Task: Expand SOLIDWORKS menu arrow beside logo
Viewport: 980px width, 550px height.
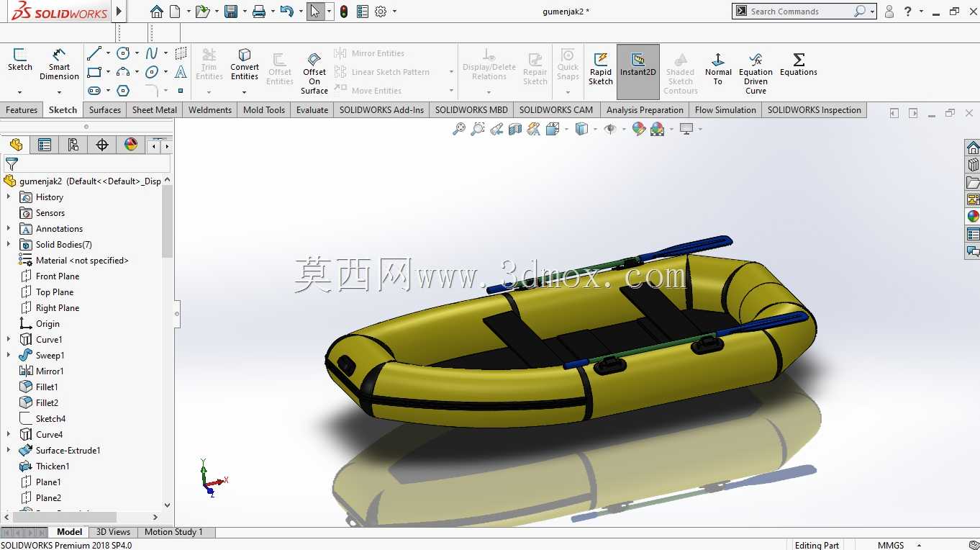Action: click(x=119, y=12)
